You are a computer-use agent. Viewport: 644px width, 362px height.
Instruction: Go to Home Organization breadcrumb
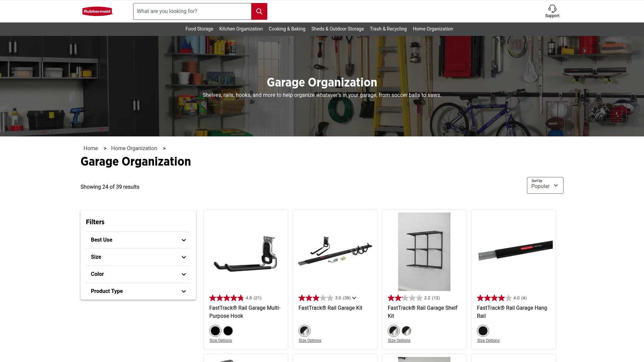134,148
